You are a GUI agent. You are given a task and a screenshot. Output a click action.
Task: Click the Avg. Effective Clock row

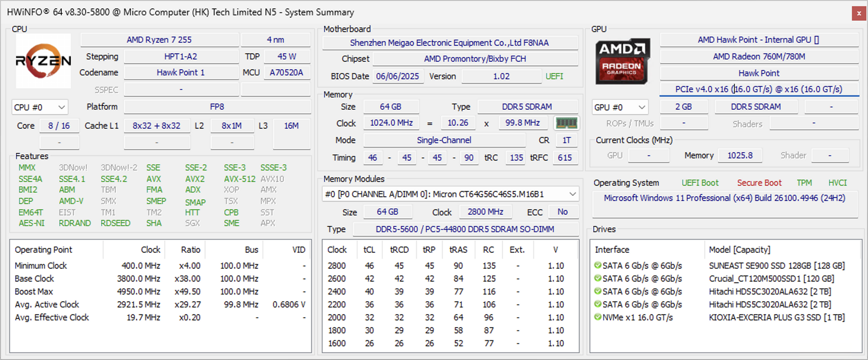coord(160,317)
